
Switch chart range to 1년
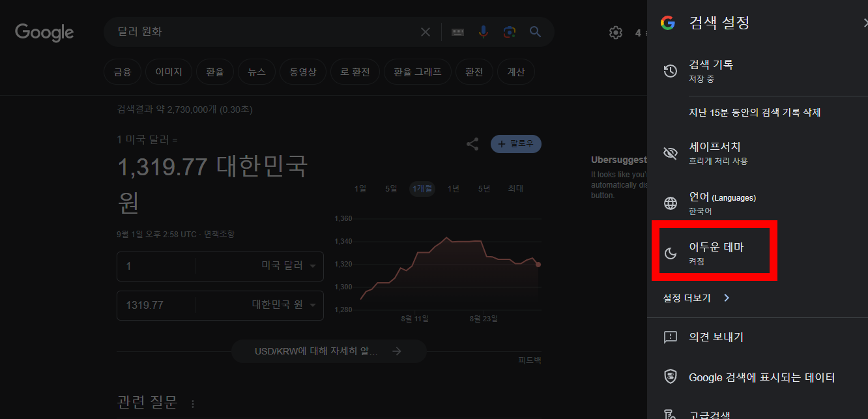coord(454,189)
